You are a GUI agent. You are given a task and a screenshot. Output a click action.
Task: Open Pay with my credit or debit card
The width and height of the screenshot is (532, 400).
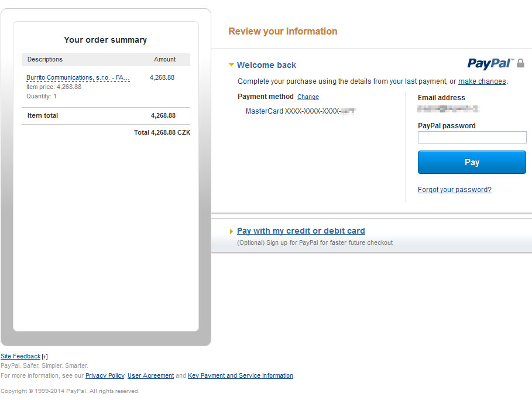click(301, 231)
